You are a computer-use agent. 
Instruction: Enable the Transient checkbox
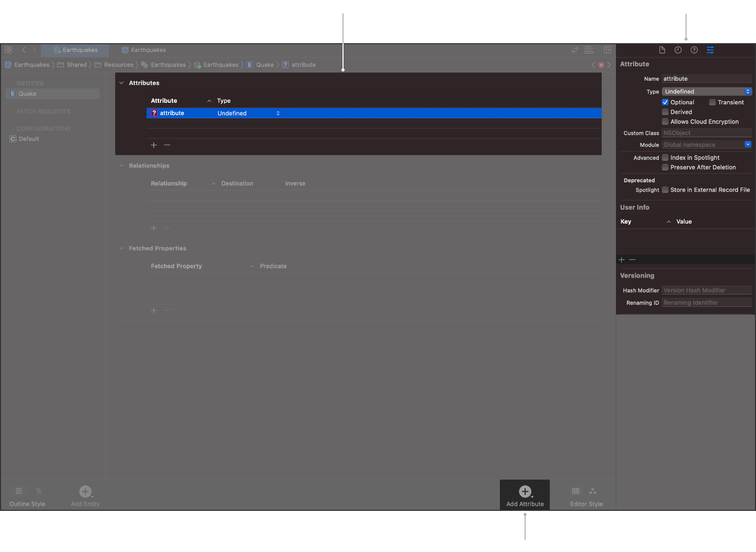[x=712, y=102]
